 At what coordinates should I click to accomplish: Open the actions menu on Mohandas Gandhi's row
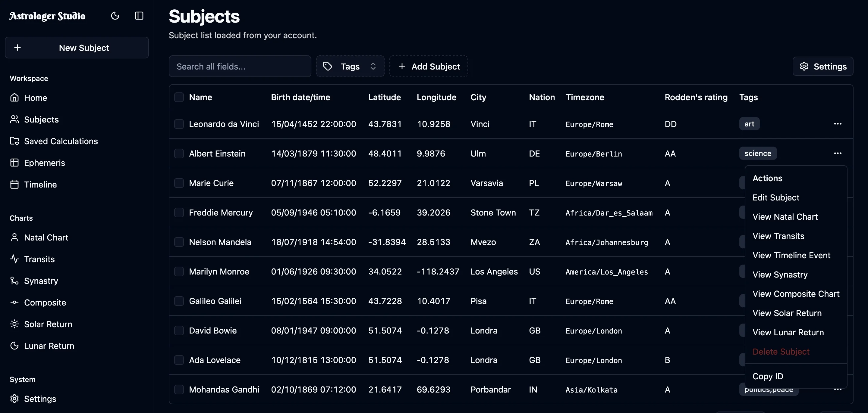(x=838, y=389)
